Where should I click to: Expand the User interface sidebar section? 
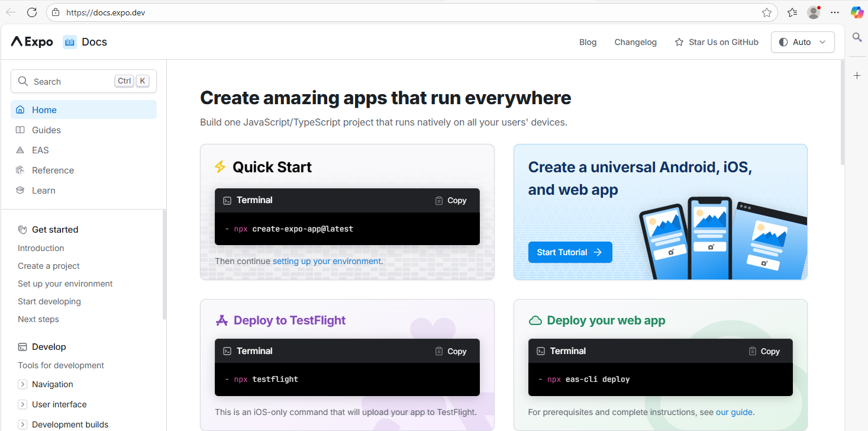pyautogui.click(x=22, y=404)
